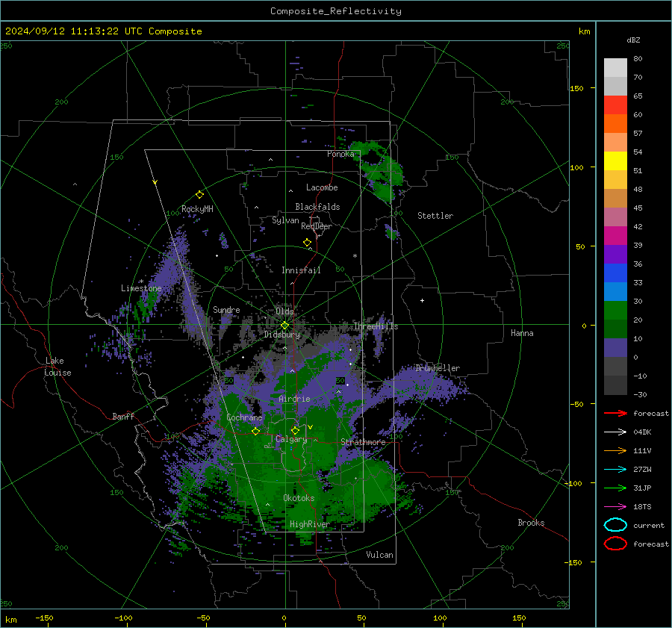Click the Brooks town label
672x628 pixels.
point(531,523)
